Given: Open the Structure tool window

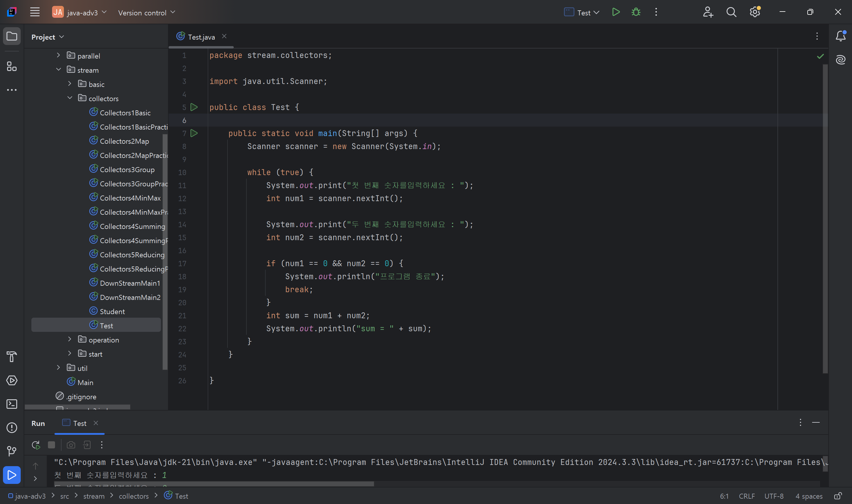Looking at the screenshot, I should coord(12,67).
